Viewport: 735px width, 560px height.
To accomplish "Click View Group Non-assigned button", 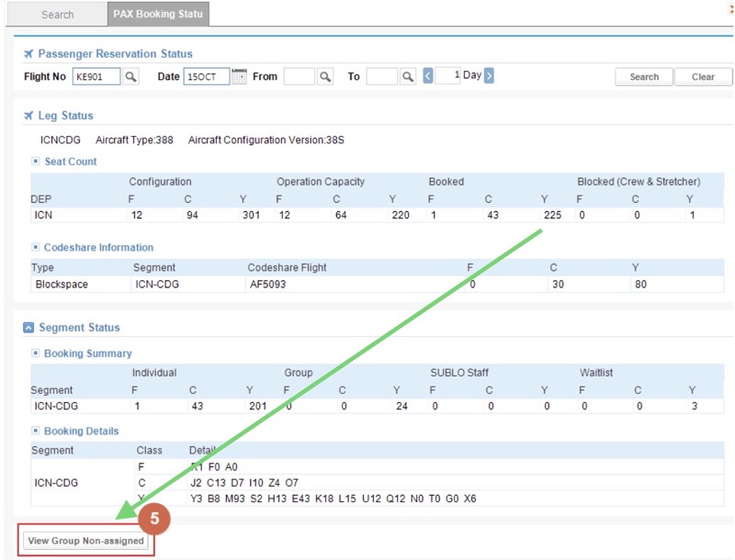I will click(x=86, y=541).
